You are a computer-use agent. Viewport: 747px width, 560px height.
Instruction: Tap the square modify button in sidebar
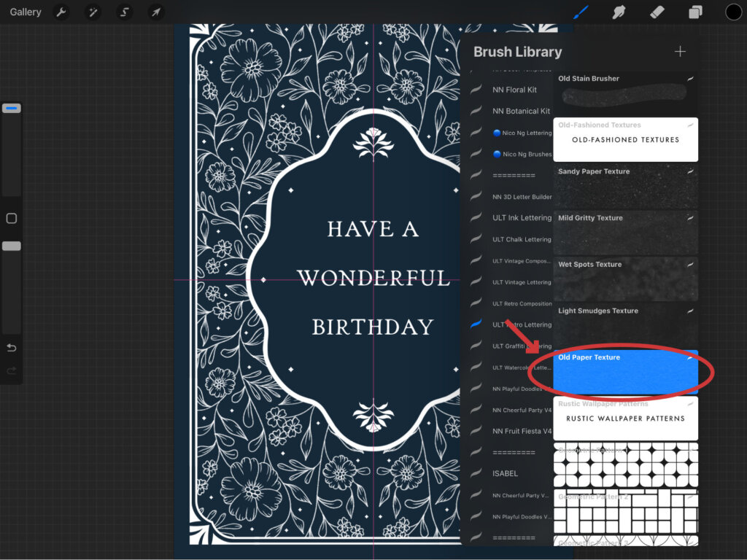[x=11, y=219]
